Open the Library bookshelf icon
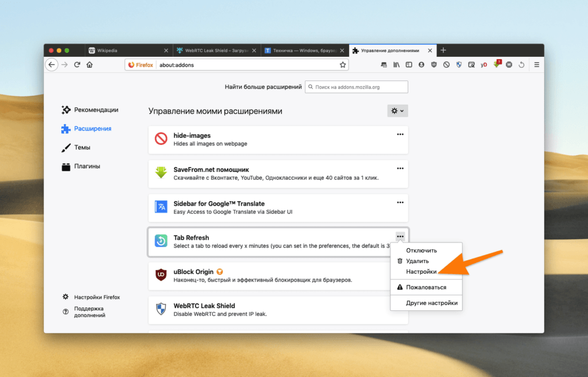This screenshot has height=377, width=588. (396, 64)
